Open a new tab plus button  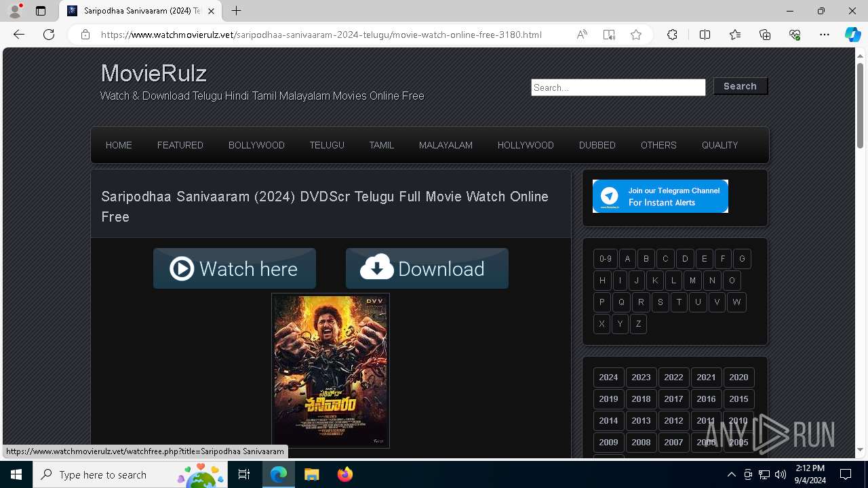pyautogui.click(x=236, y=11)
